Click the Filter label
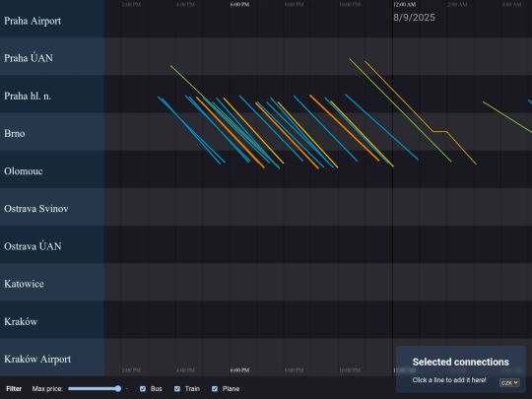Image resolution: width=532 pixels, height=399 pixels. tap(14, 389)
